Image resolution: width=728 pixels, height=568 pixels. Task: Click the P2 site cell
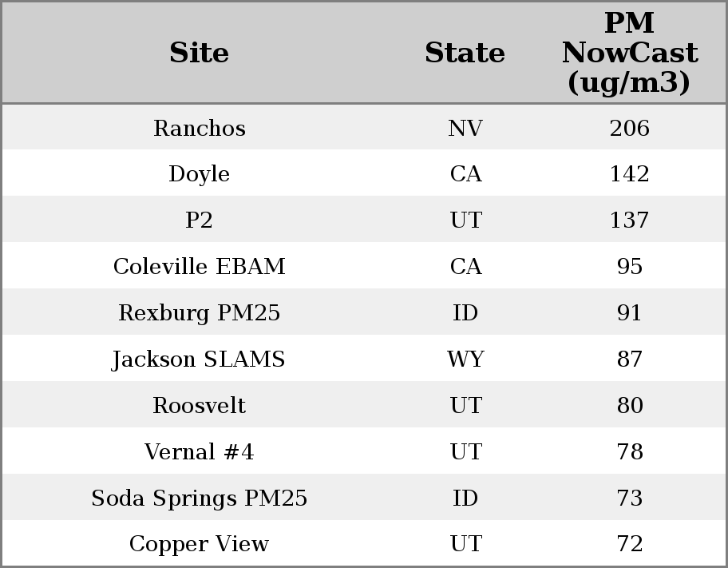coord(199,220)
